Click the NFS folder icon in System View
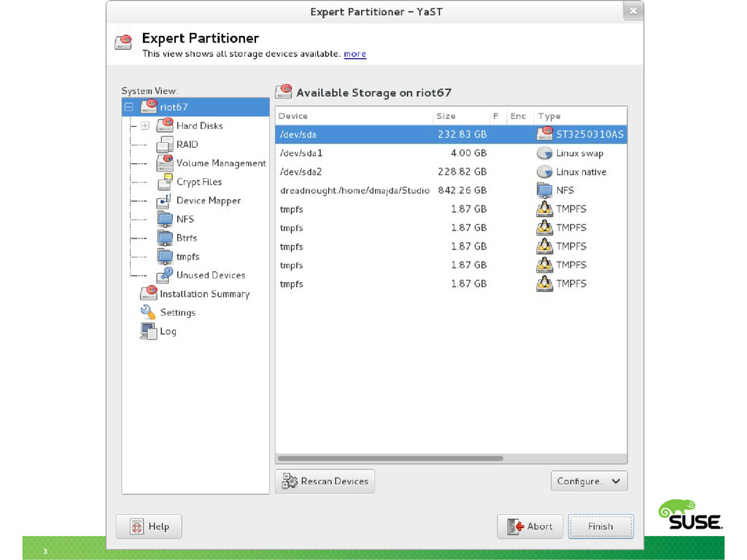 [x=165, y=219]
